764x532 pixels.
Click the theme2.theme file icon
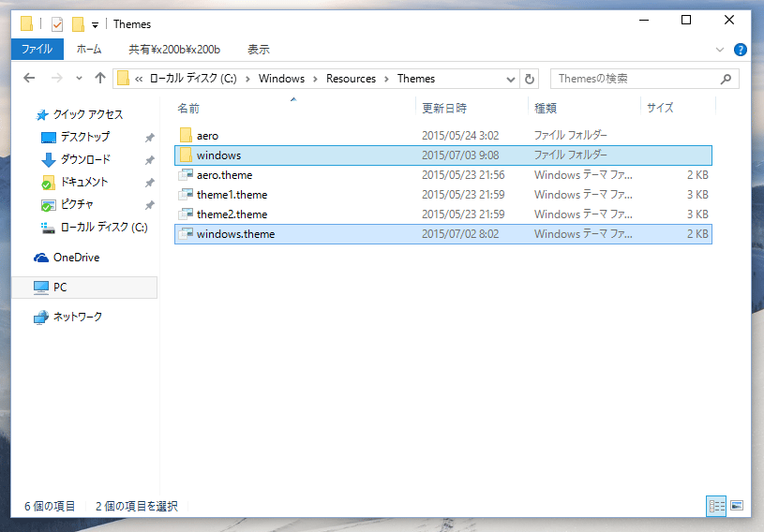pyautogui.click(x=186, y=214)
